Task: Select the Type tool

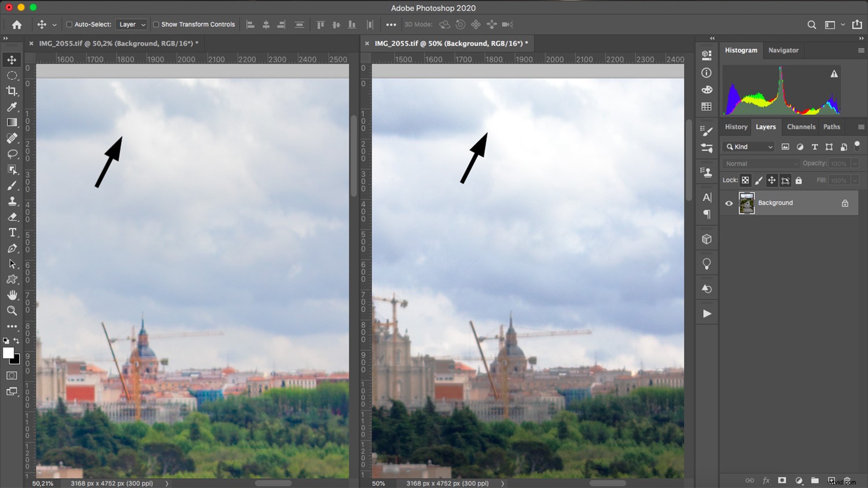Action: pyautogui.click(x=12, y=232)
